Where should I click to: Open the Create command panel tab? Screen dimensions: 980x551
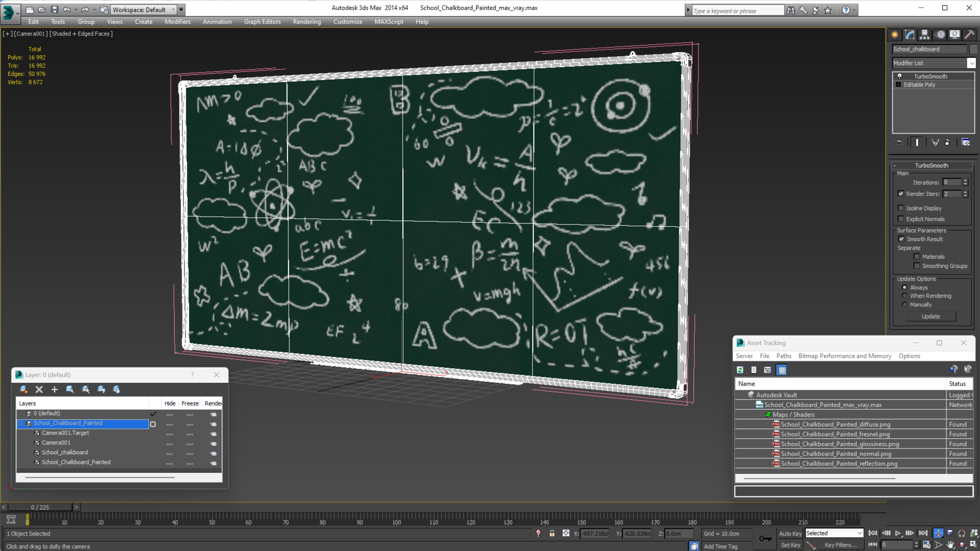895,35
